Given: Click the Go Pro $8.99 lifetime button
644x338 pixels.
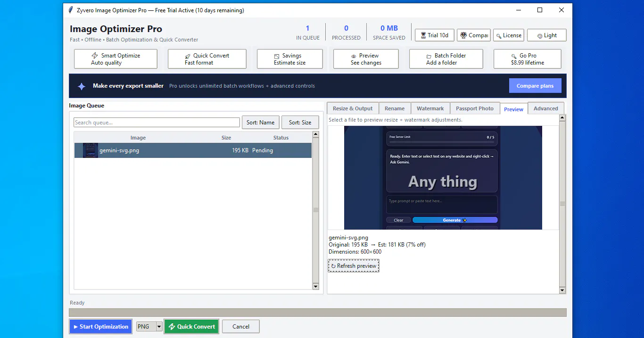Looking at the screenshot, I should [x=528, y=59].
